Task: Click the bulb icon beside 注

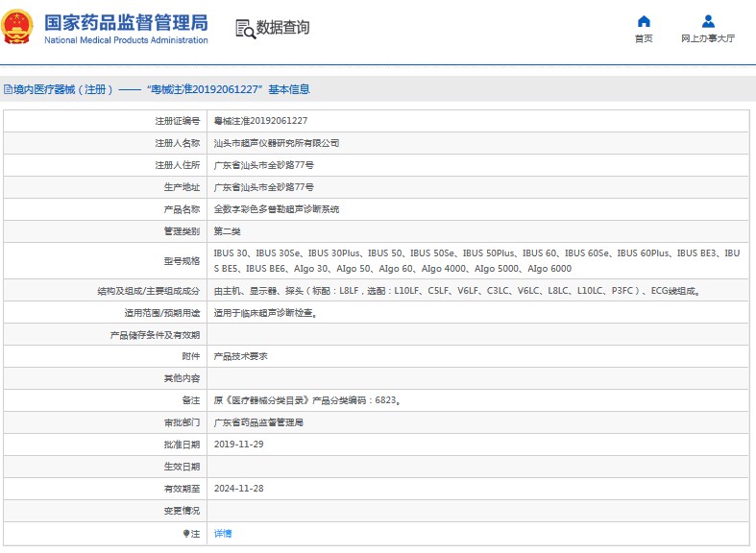Action: coord(186,533)
